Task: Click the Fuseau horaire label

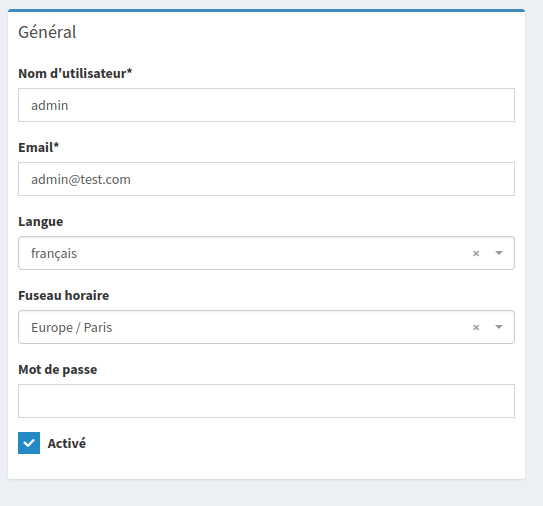Action: 64,295
